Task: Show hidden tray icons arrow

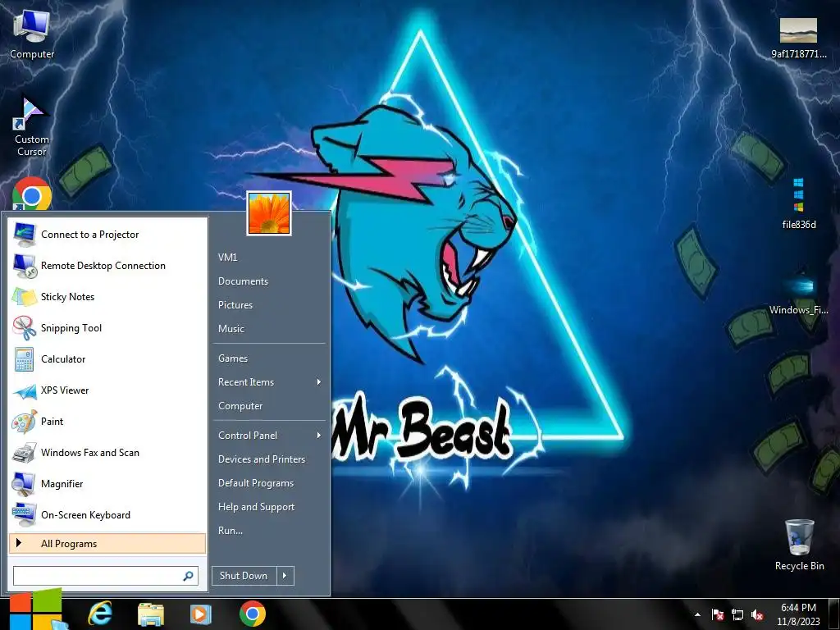Action: click(x=697, y=614)
